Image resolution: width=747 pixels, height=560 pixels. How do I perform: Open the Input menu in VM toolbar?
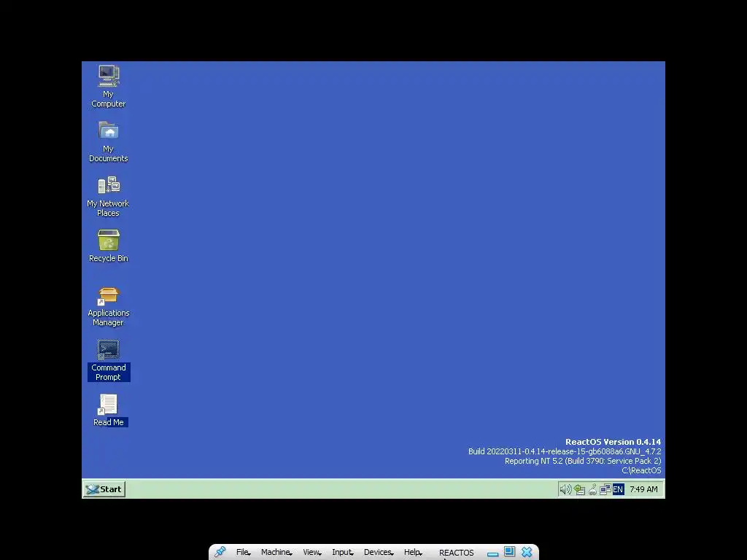point(343,553)
